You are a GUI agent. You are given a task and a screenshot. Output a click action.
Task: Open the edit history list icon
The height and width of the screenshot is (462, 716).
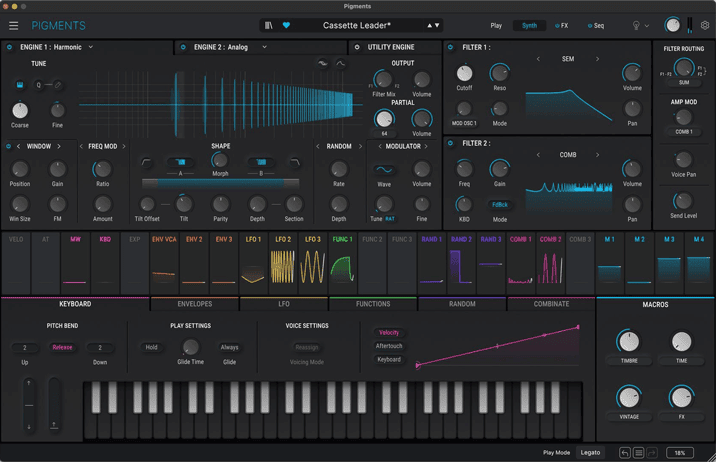pyautogui.click(x=638, y=453)
